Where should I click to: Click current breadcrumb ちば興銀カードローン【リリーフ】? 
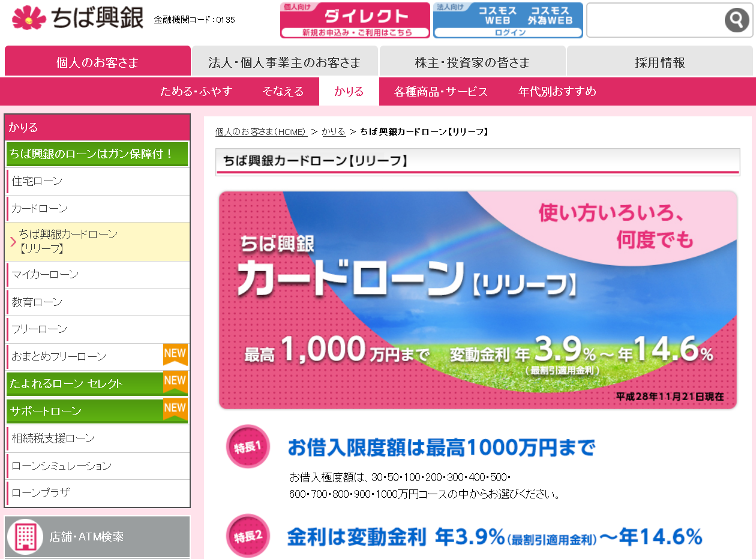tap(425, 132)
